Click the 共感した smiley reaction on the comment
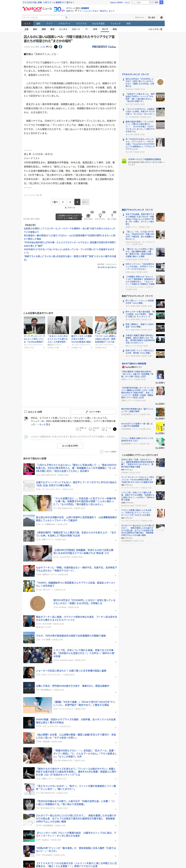This screenshot has height=868, width=186. (x=81, y=429)
